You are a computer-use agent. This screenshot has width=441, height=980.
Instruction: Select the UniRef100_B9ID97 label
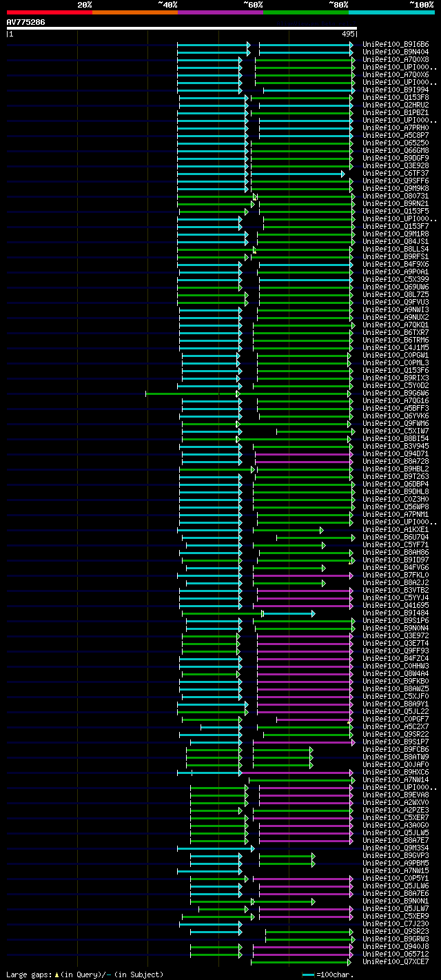click(396, 560)
